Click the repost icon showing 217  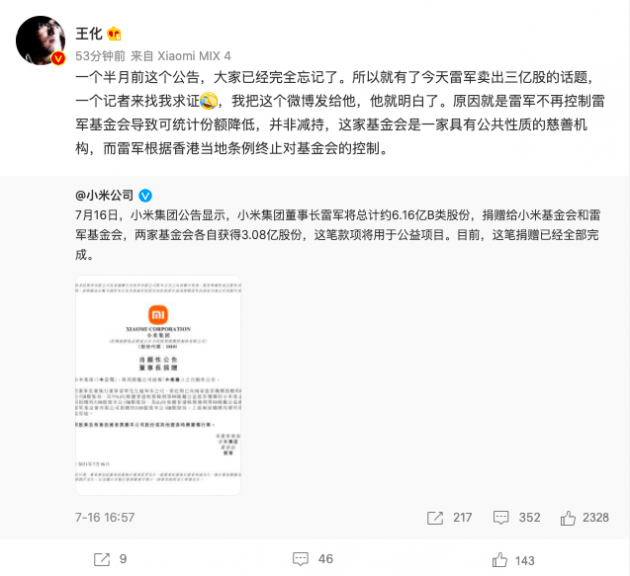435,518
